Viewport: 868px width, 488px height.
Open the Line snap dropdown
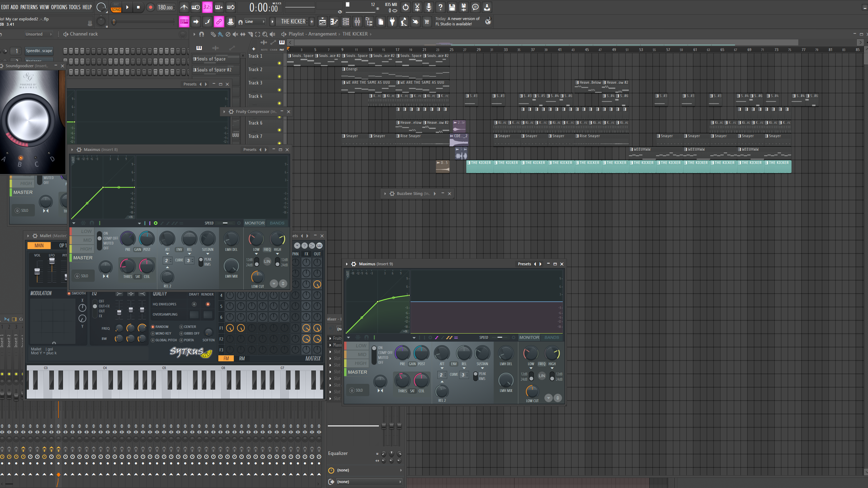tap(255, 22)
